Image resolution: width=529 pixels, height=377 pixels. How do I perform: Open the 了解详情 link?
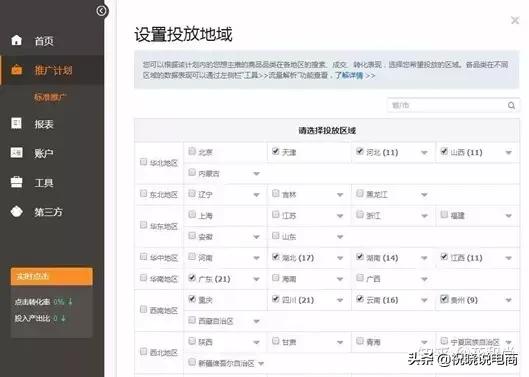tap(349, 75)
